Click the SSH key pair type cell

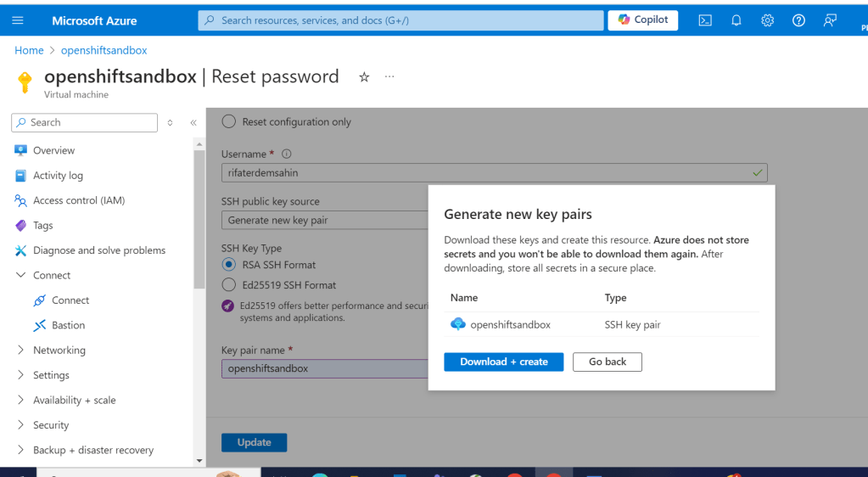click(x=632, y=324)
